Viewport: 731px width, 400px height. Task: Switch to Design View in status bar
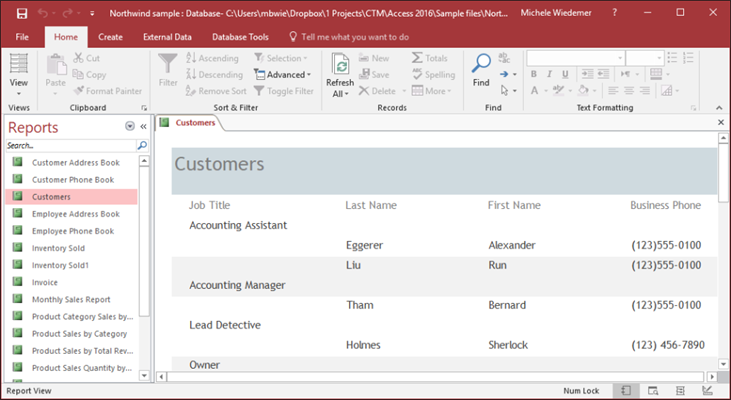[x=707, y=391]
